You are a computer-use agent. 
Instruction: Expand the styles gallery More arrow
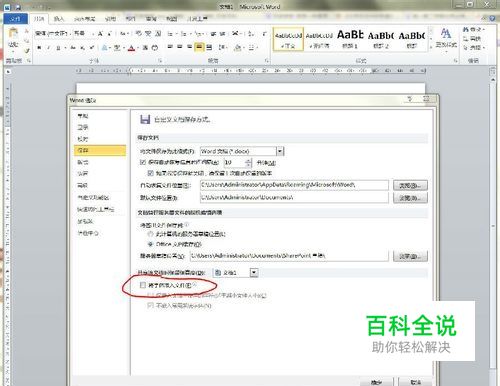(x=430, y=47)
